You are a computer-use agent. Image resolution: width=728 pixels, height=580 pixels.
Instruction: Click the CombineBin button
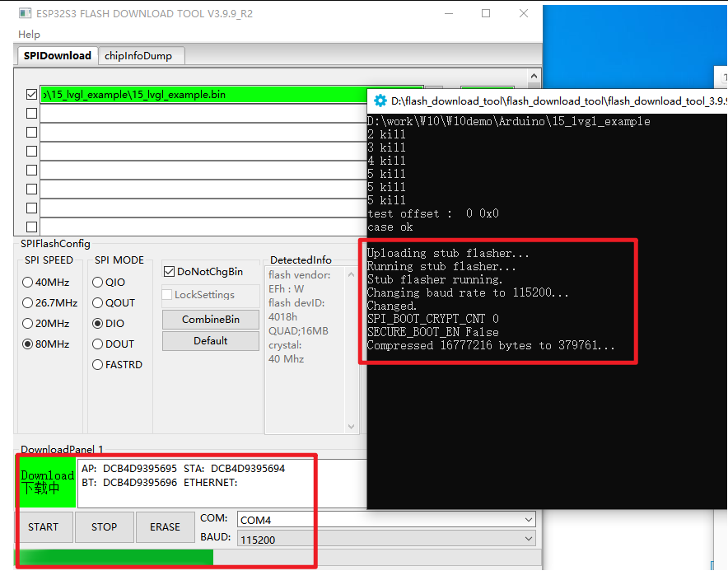tap(210, 319)
